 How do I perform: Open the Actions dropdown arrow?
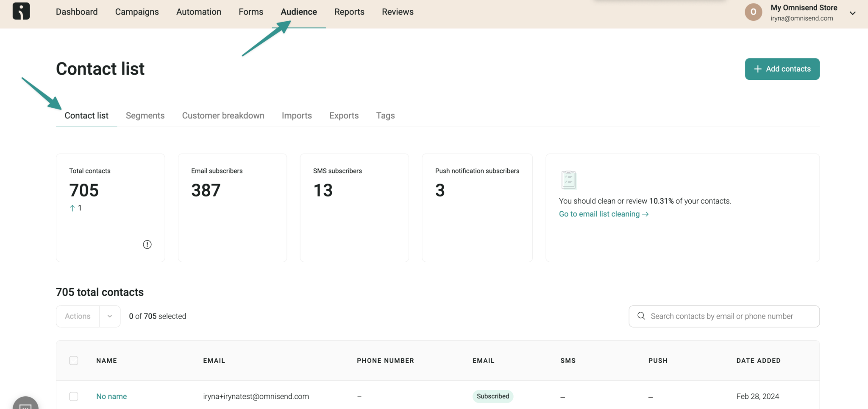[110, 317]
